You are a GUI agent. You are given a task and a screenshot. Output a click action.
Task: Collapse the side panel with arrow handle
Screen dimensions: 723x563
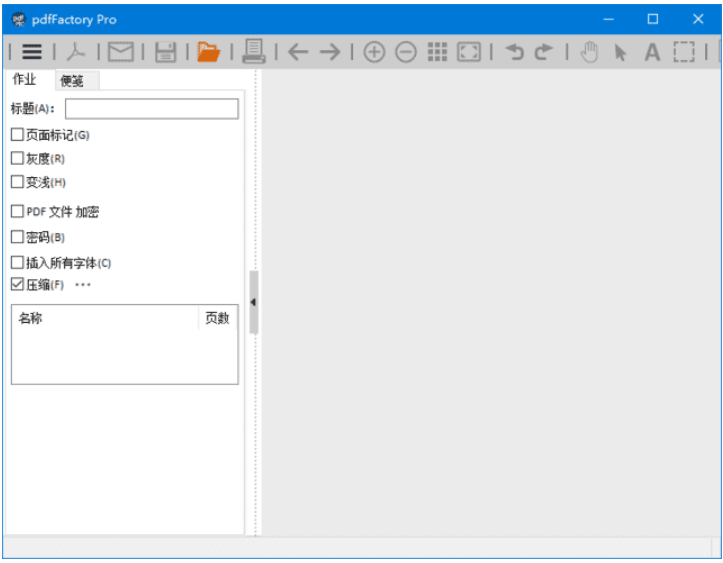254,302
